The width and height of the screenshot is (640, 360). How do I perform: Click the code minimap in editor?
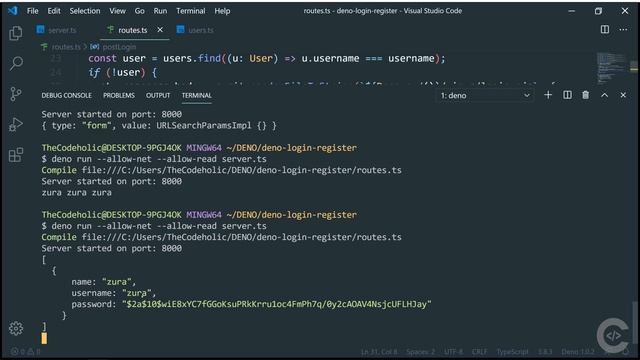[611, 67]
